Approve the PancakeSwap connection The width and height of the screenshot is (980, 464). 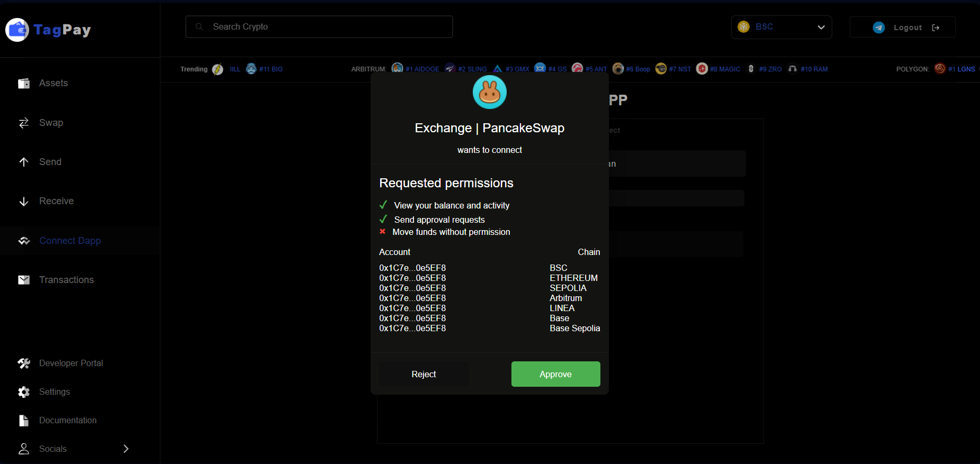(x=555, y=374)
